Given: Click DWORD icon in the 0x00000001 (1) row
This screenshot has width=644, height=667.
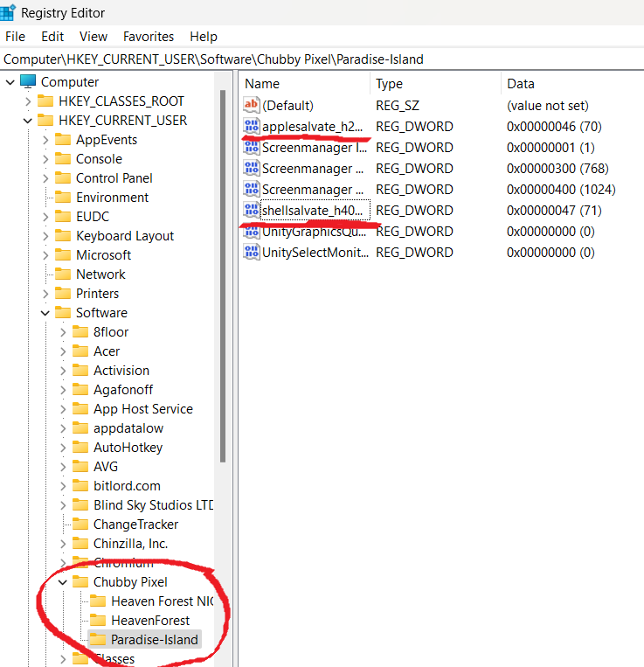Looking at the screenshot, I should click(x=252, y=147).
